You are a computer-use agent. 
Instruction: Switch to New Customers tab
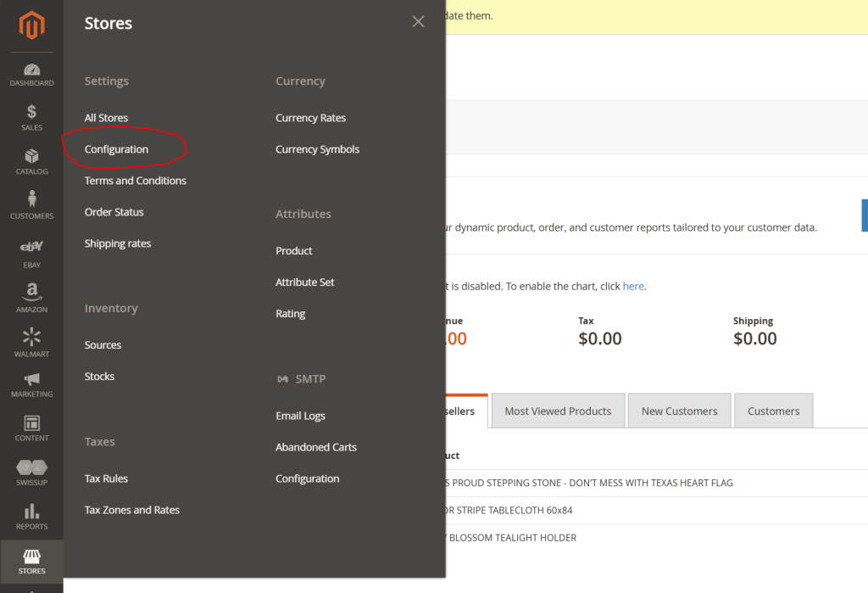pyautogui.click(x=679, y=411)
